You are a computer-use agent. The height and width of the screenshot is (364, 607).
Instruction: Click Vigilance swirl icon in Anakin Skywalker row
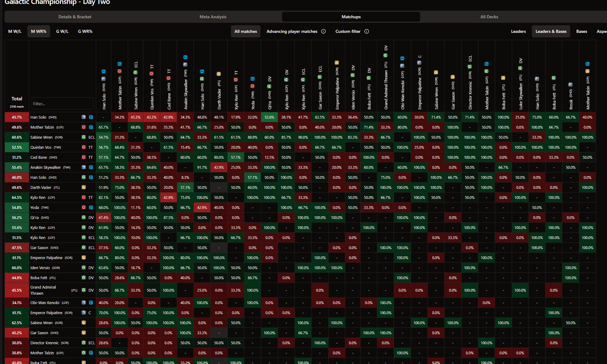(x=84, y=167)
